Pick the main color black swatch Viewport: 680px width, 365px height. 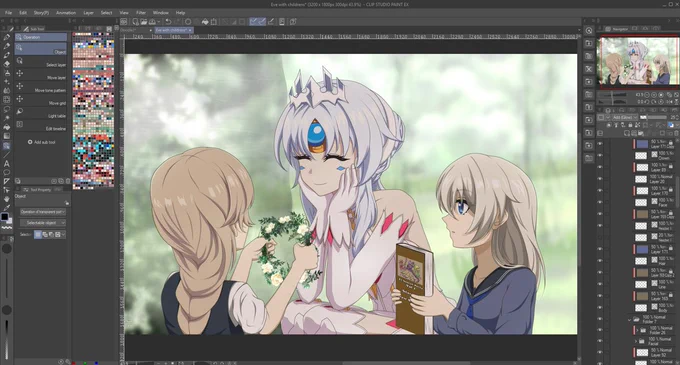point(5,217)
